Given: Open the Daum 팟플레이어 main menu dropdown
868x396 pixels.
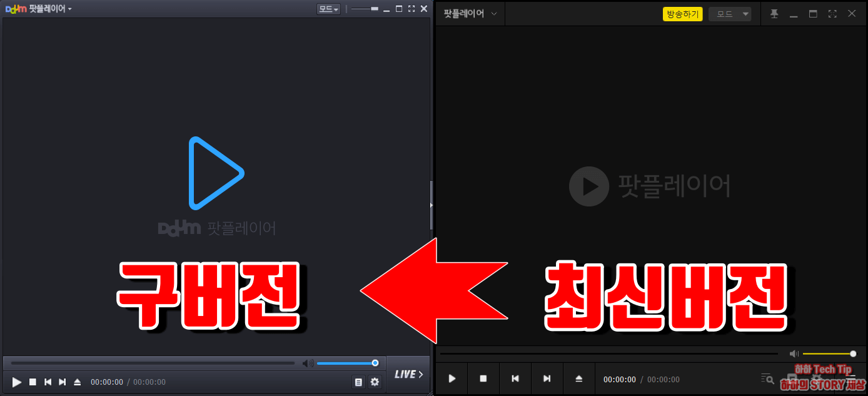Looking at the screenshot, I should 38,9.
